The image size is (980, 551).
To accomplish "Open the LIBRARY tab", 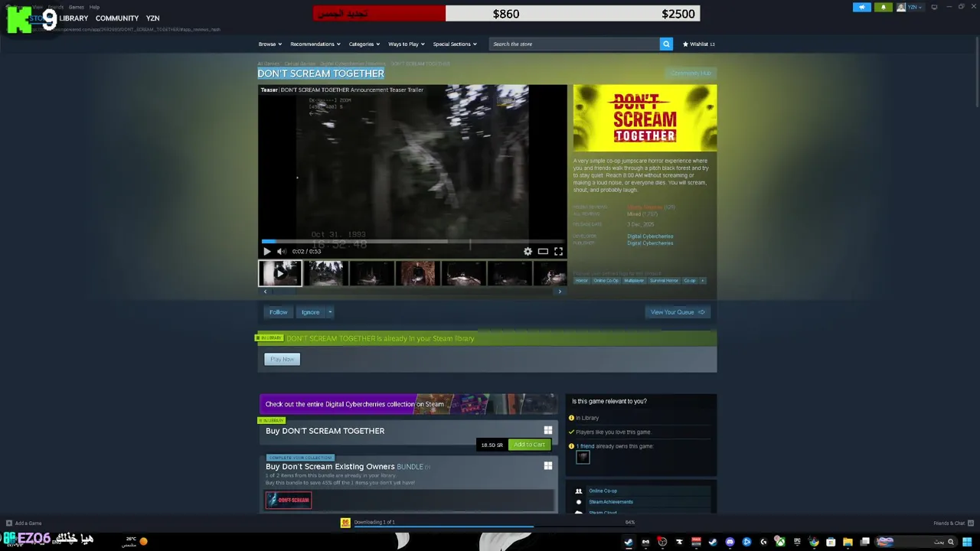I will coord(73,18).
